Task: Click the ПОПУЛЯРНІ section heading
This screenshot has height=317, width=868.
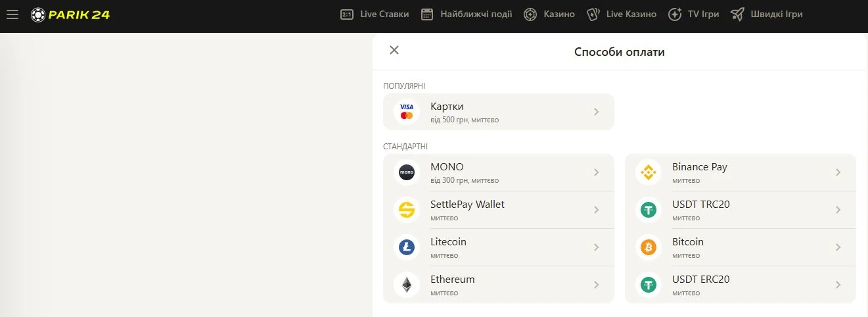Action: tap(404, 86)
